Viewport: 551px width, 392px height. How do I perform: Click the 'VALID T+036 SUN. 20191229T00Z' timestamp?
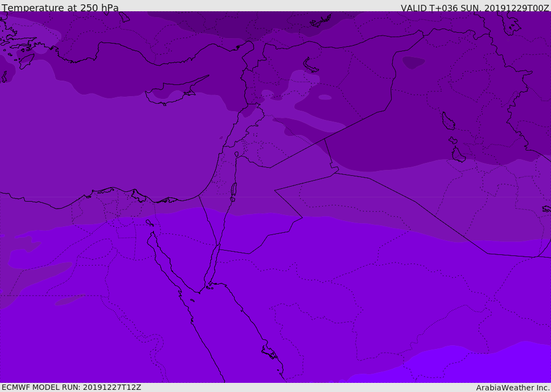pyautogui.click(x=475, y=8)
